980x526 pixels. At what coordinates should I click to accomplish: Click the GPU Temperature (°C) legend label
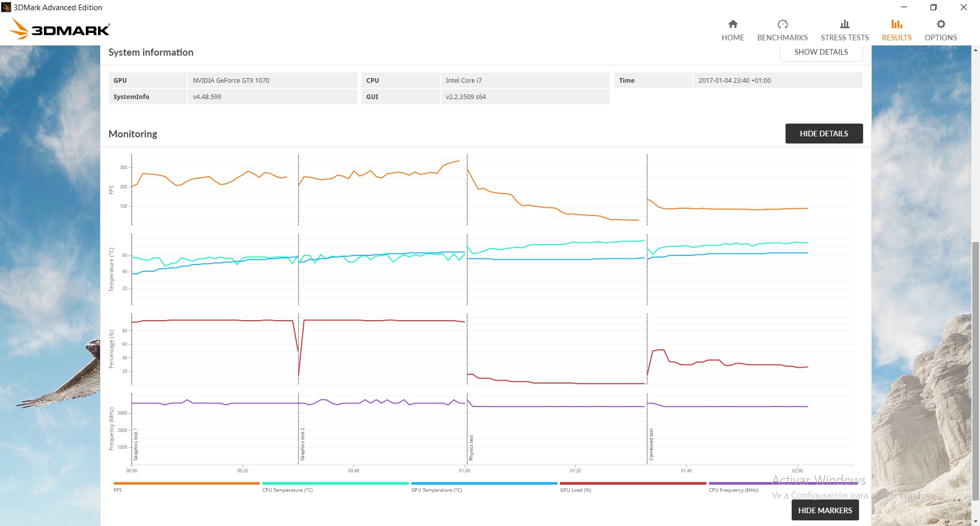(x=436, y=490)
